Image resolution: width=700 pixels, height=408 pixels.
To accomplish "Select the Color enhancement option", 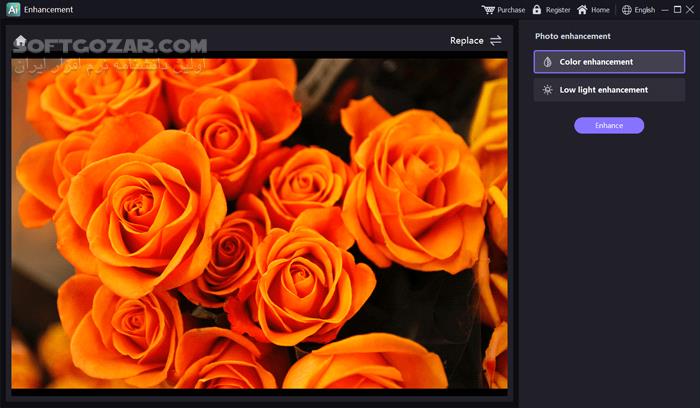I will pyautogui.click(x=609, y=62).
